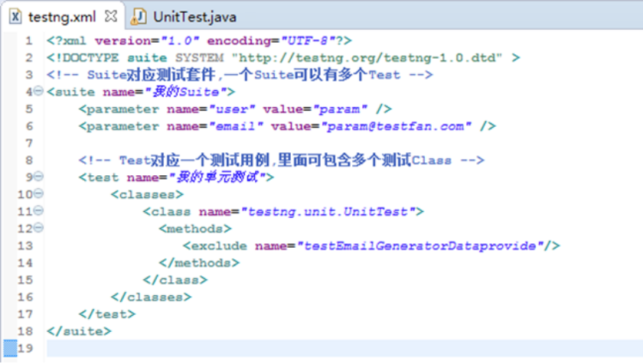This screenshot has width=643, height=364.
Task: Click the Suite comment on line 3
Action: (x=240, y=75)
